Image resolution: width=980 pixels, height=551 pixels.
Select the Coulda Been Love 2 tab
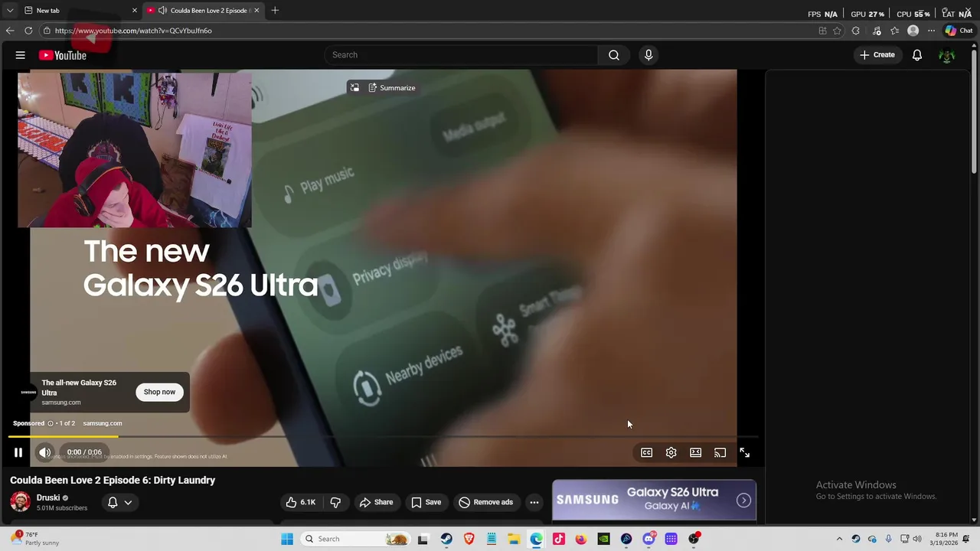203,11
